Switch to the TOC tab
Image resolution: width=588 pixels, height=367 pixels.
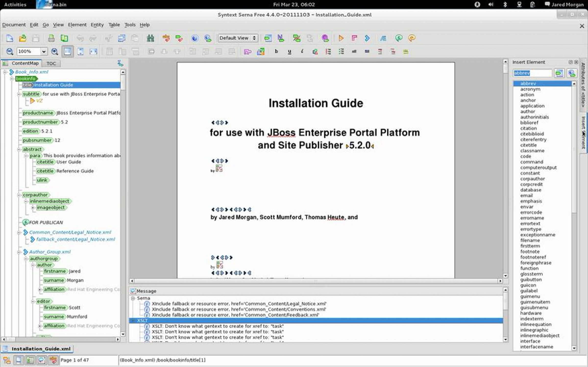click(51, 63)
